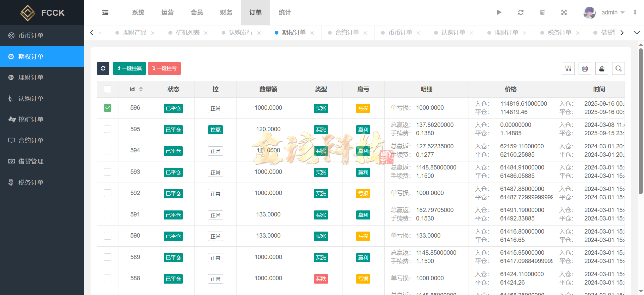Check the checkbox for order 594
This screenshot has height=295, width=644.
pyautogui.click(x=108, y=150)
